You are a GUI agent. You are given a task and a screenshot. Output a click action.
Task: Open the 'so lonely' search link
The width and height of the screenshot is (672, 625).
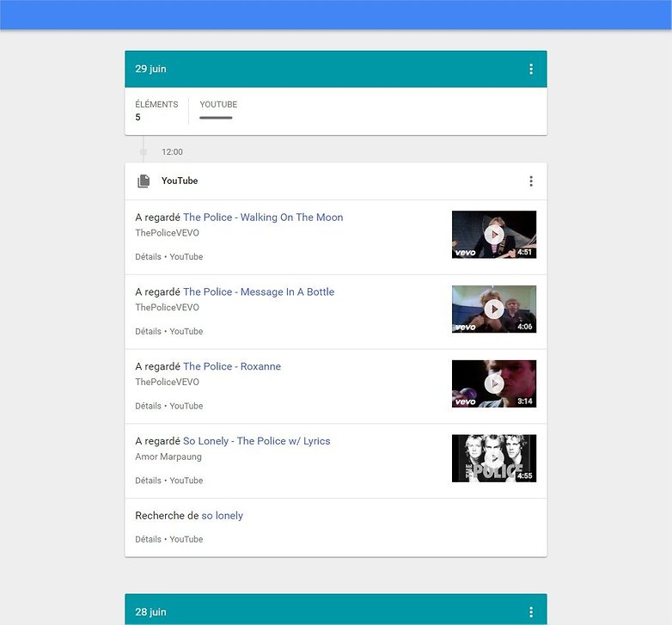point(222,516)
